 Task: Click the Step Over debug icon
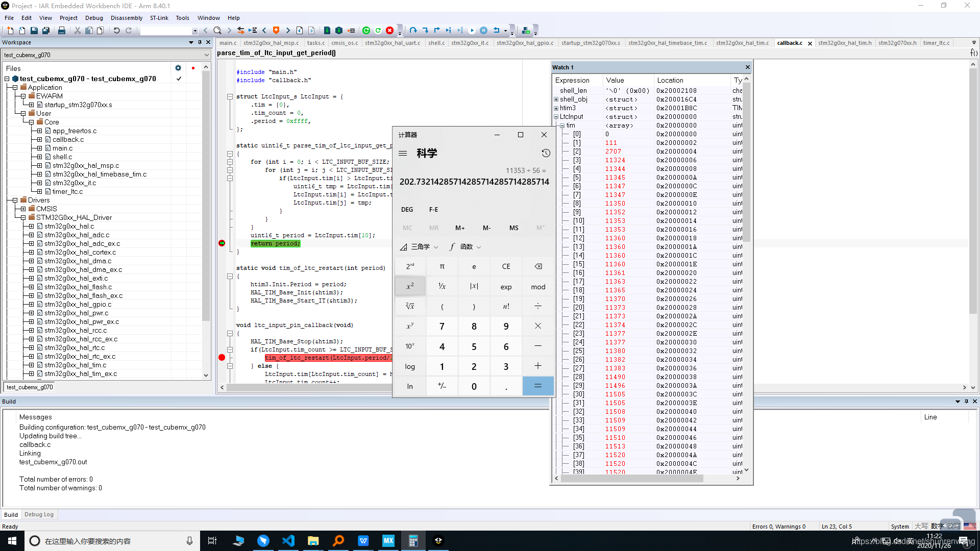pyautogui.click(x=413, y=31)
